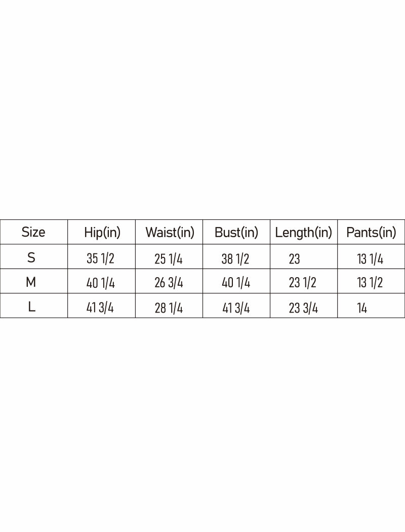The image size is (405, 532).
Task: Click the 13 1/2 pants value
Action: [x=370, y=283]
